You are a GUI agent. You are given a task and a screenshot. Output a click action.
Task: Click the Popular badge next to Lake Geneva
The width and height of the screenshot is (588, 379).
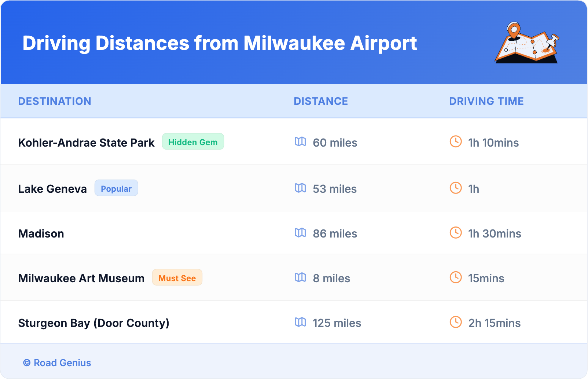click(116, 188)
